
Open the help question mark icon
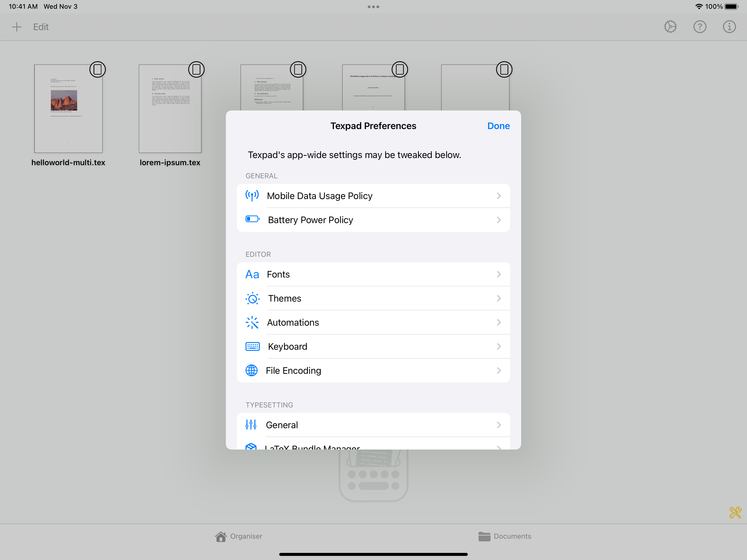click(x=700, y=27)
